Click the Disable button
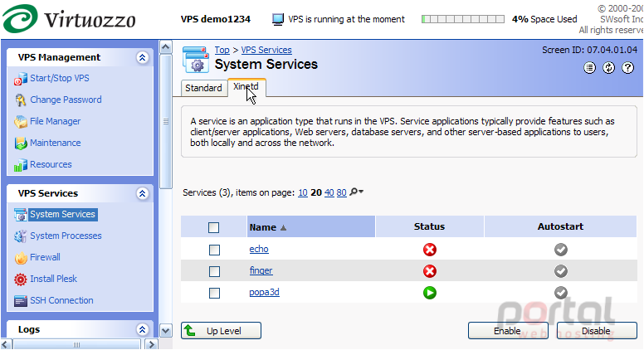The height and width of the screenshot is (350, 644). 597,331
